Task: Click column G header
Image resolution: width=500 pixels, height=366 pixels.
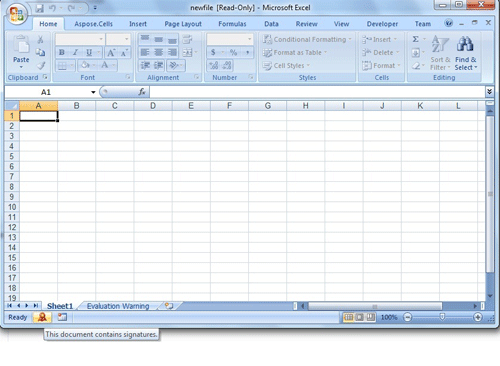Action: [x=267, y=106]
